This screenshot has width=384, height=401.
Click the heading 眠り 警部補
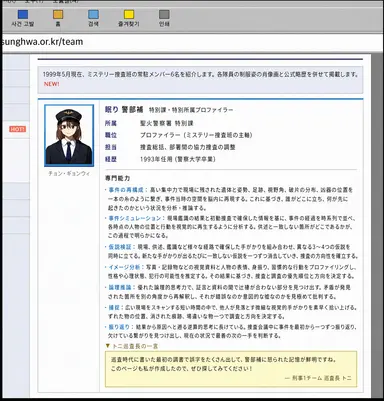click(x=124, y=109)
